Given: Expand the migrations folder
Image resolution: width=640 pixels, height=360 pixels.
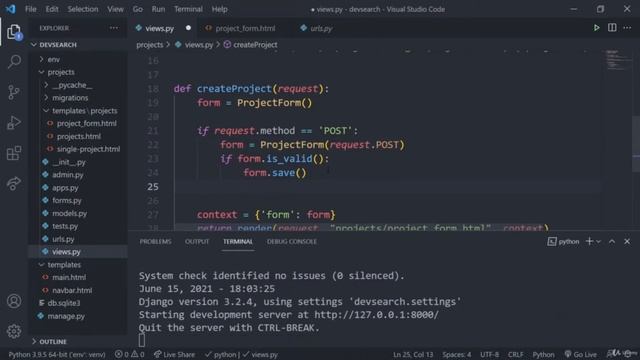Looking at the screenshot, I should coord(70,98).
